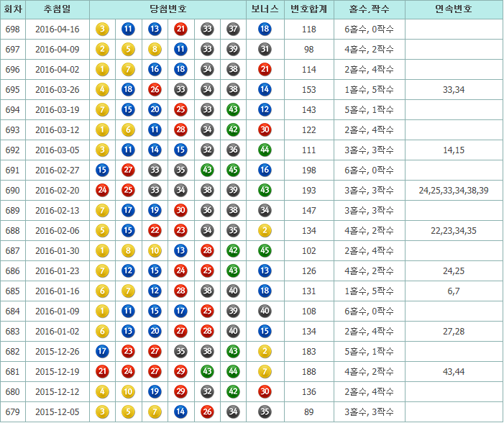Click green ball 43 in round 694
This screenshot has height=423, width=504.
pyautogui.click(x=233, y=110)
